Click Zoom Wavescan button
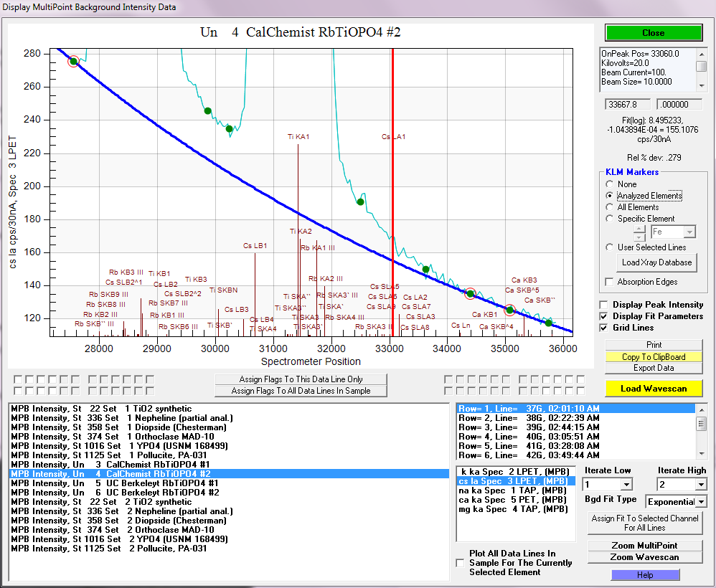The image size is (716, 588). tap(644, 557)
